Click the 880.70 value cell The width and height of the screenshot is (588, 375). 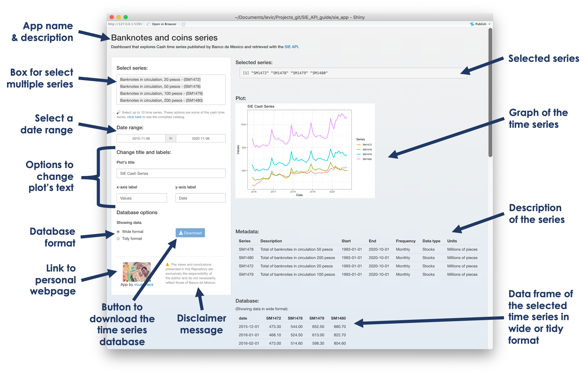pyautogui.click(x=340, y=327)
